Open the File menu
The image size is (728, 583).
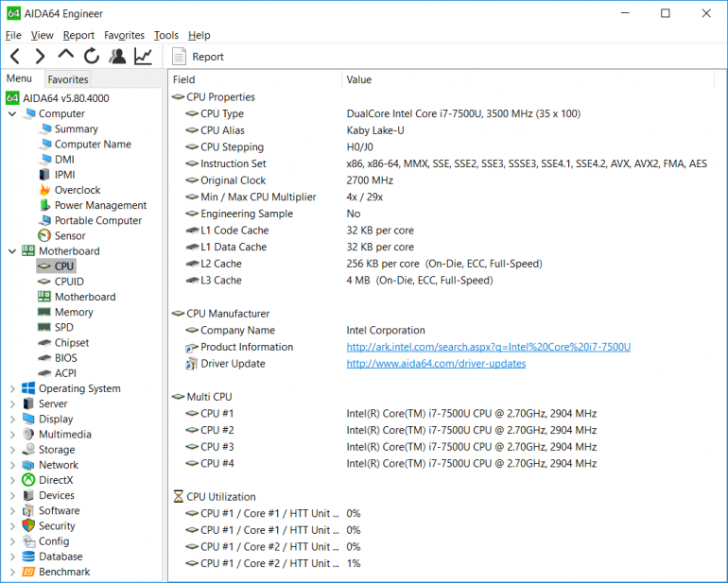(x=13, y=35)
